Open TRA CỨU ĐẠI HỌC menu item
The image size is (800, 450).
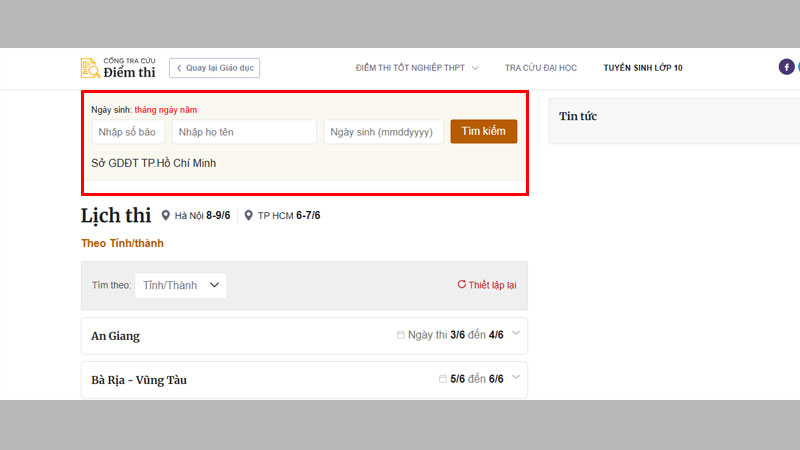[541, 68]
